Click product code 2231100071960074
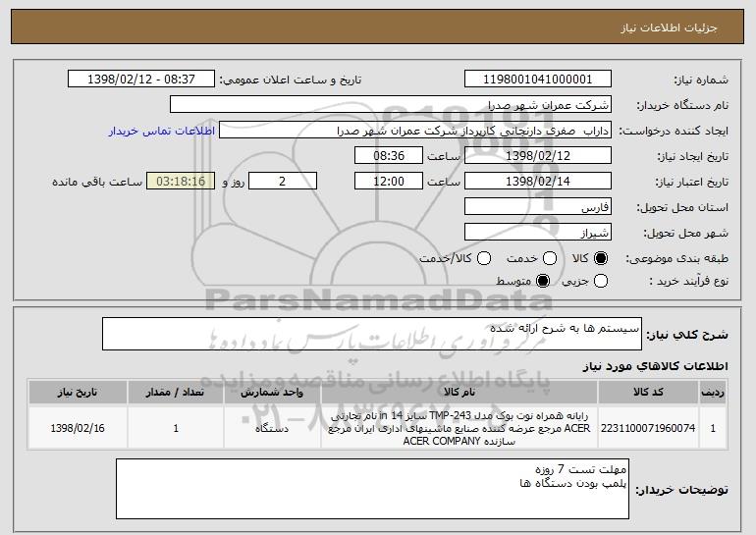This screenshot has width=756, height=535. point(648,428)
